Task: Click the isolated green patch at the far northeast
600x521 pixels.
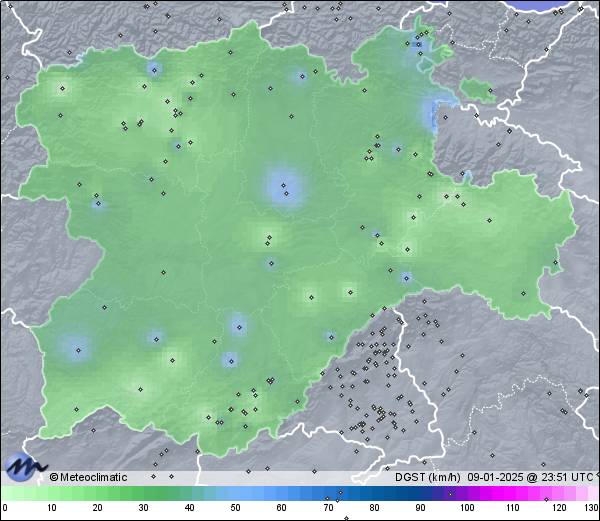Action: tap(479, 92)
